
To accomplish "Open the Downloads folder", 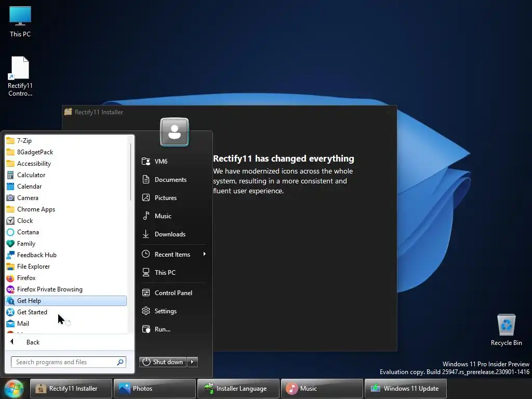I will coord(174,234).
